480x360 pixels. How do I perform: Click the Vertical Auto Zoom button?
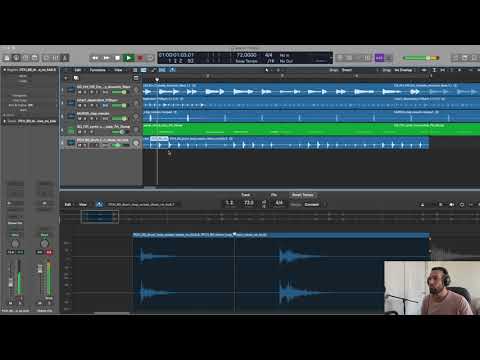click(x=434, y=70)
